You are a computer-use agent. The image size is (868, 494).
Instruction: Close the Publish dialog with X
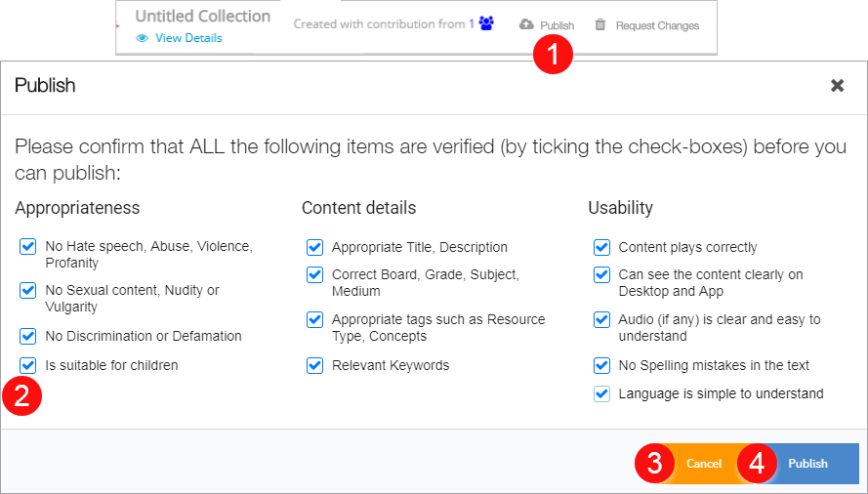coord(837,86)
